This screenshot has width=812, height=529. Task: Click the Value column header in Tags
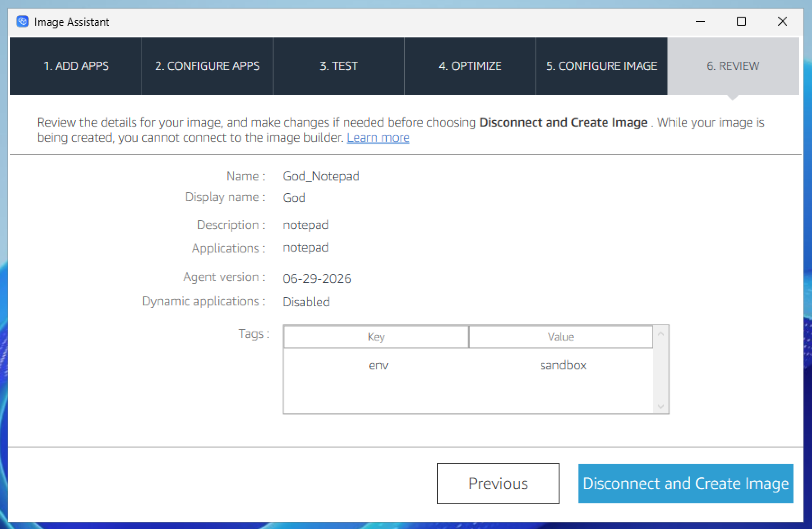(561, 337)
